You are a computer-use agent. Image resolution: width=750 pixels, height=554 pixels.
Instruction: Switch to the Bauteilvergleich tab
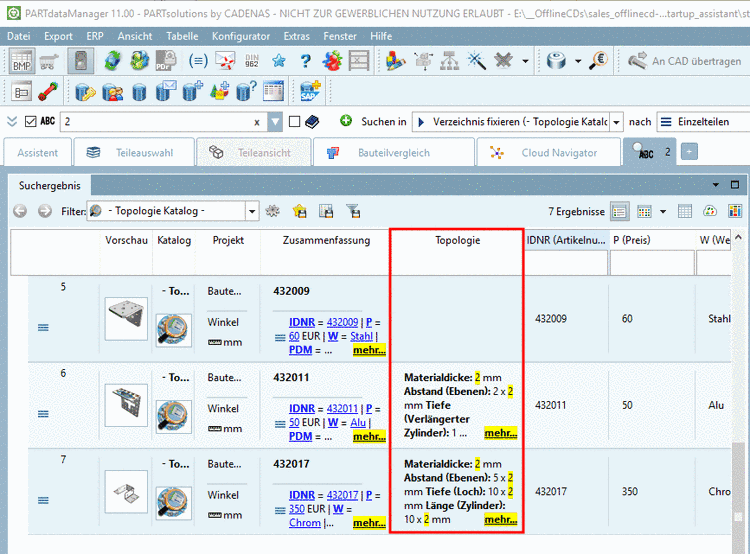393,153
